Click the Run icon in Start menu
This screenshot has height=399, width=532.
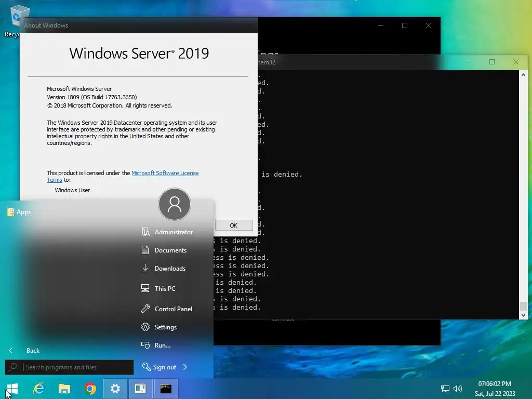coord(145,345)
